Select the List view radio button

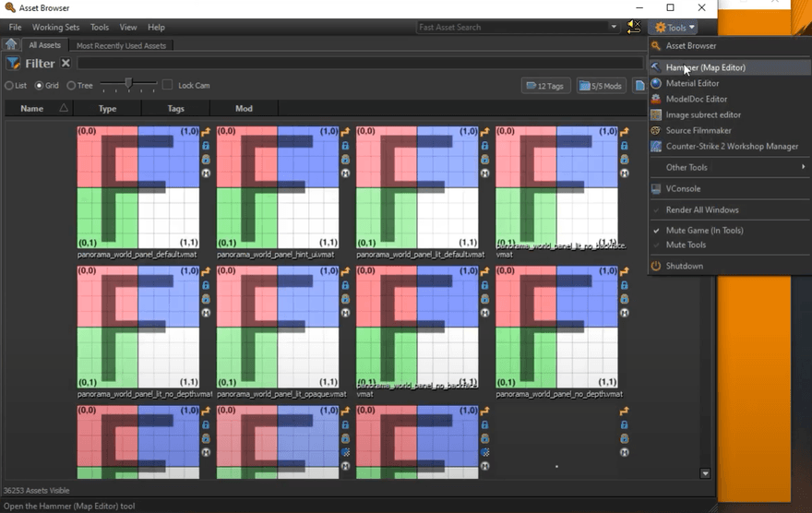coord(9,86)
